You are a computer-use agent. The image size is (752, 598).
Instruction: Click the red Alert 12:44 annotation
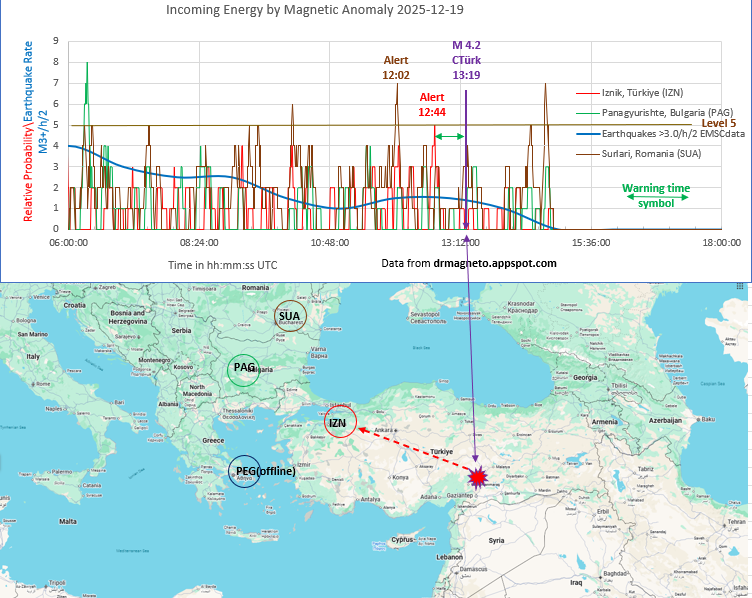tap(432, 104)
